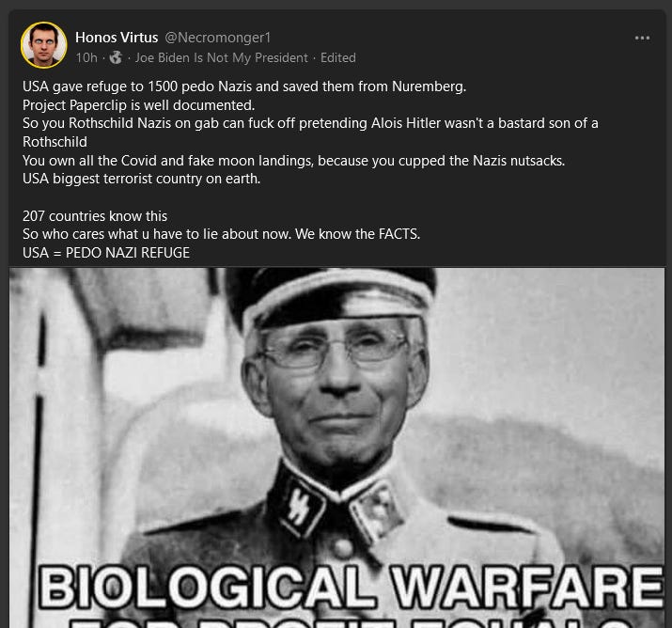Click the Project Paperclip line in the post
Screen dimensions: 672x628
(138, 105)
